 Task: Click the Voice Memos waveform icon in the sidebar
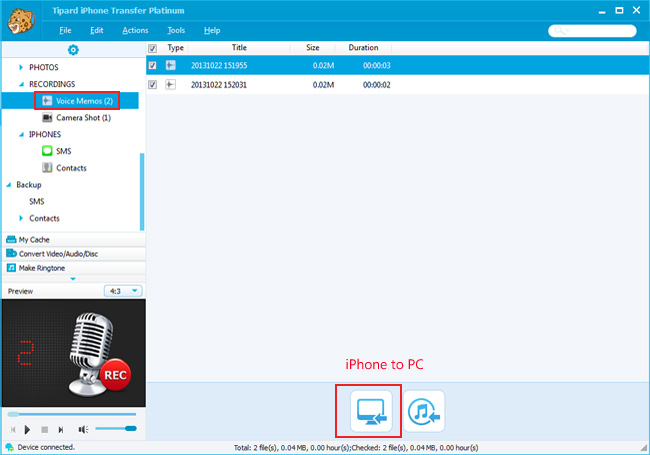tap(47, 101)
